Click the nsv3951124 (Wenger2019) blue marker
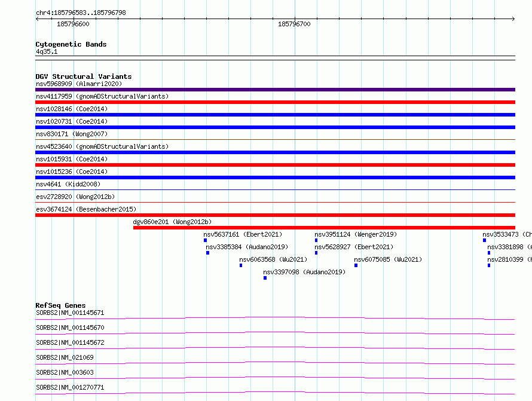Screen dimensions: 532x401 (316, 240)
